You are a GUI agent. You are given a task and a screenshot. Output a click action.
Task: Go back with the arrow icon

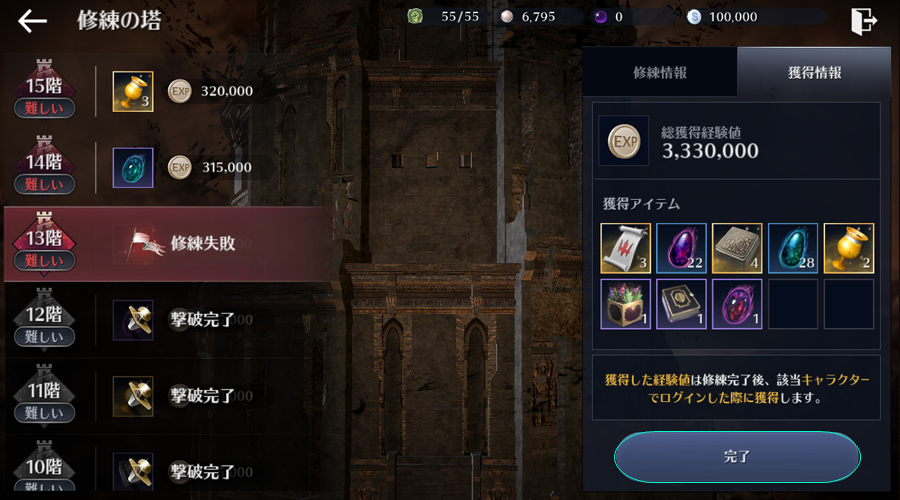pos(32,21)
